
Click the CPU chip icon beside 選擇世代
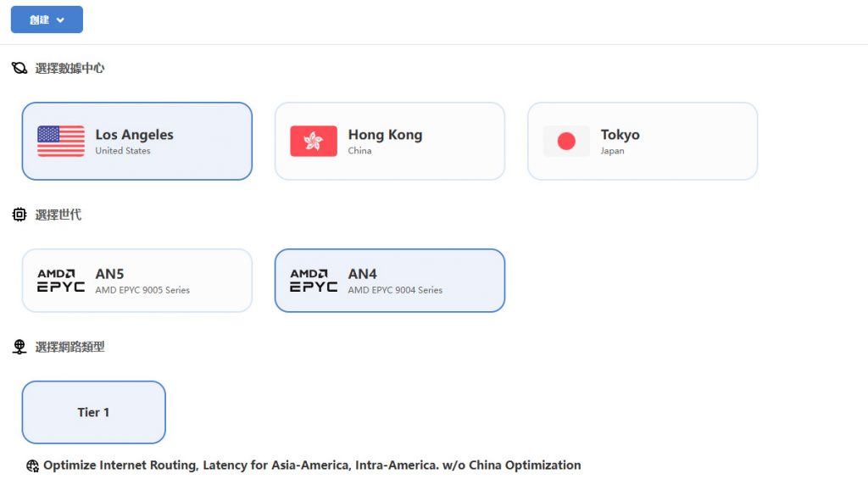(x=19, y=215)
